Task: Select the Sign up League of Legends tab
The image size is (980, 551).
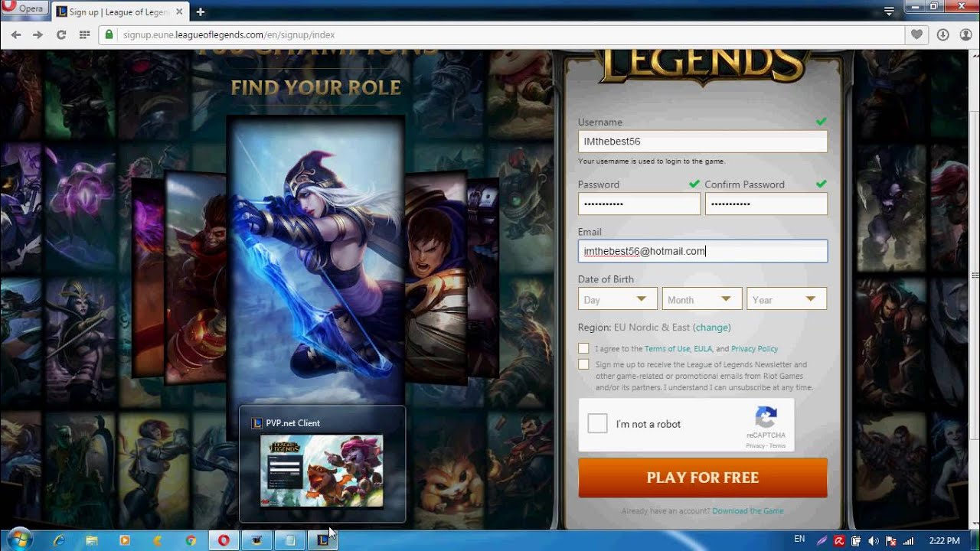Action: (119, 11)
